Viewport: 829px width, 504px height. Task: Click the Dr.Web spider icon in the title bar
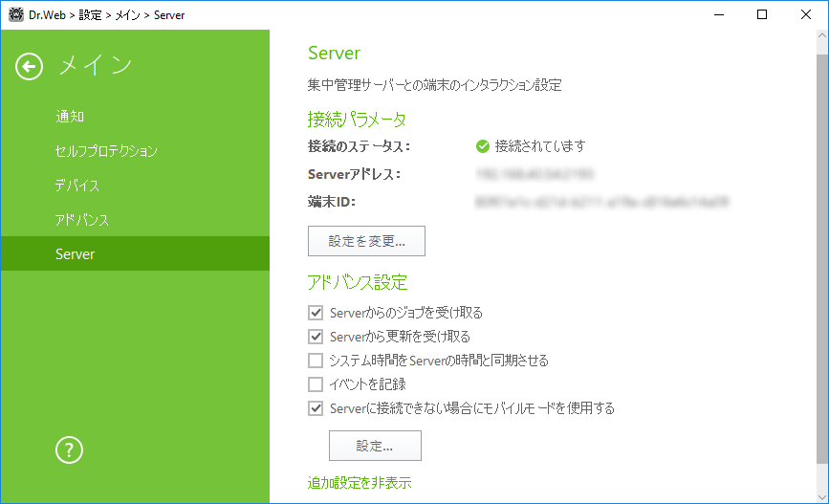16,14
